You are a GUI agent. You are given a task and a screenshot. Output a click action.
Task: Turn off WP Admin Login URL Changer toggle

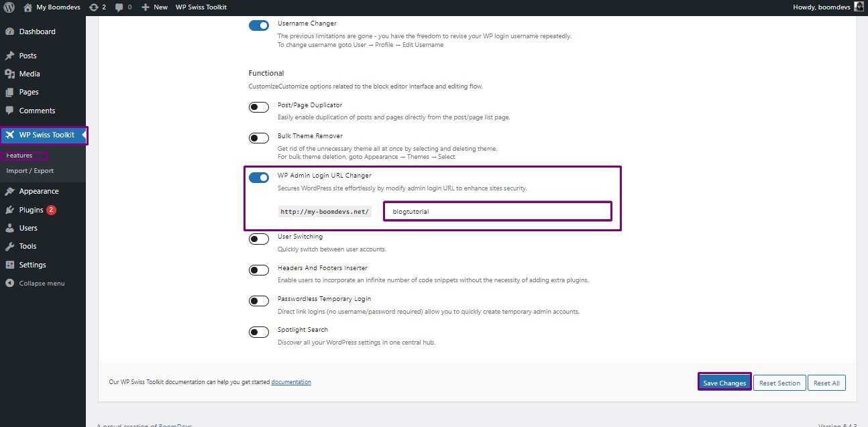tap(259, 178)
